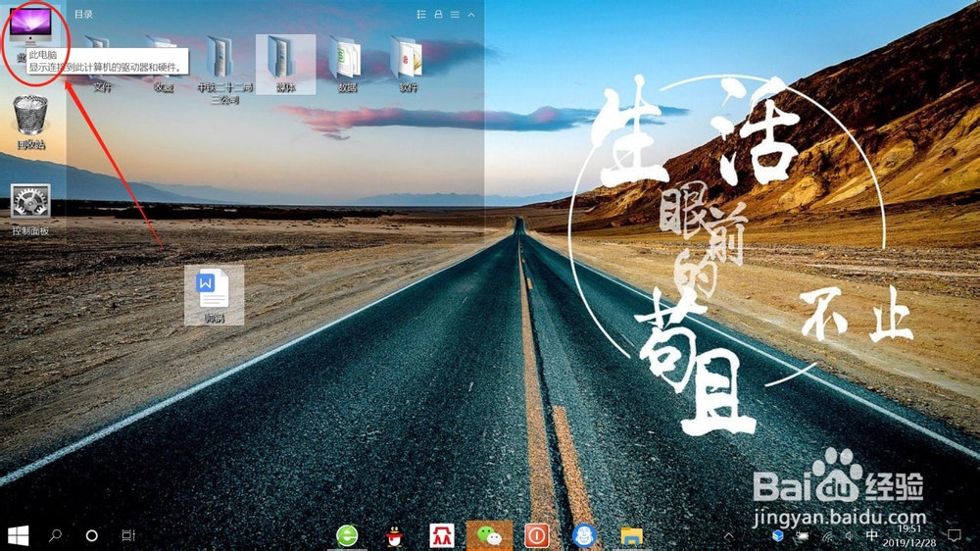The image size is (980, 551).
Task: Open the 此电脑 computer desktop icon
Action: pyautogui.click(x=30, y=26)
